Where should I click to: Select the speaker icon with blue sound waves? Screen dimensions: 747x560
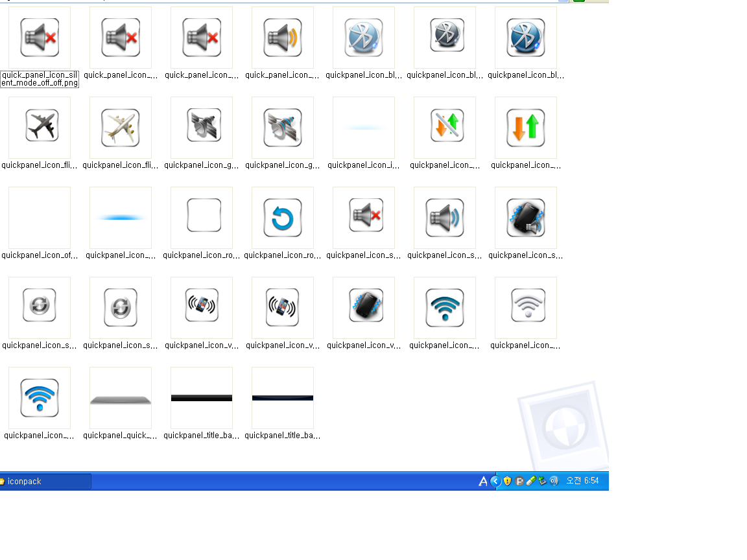click(445, 218)
